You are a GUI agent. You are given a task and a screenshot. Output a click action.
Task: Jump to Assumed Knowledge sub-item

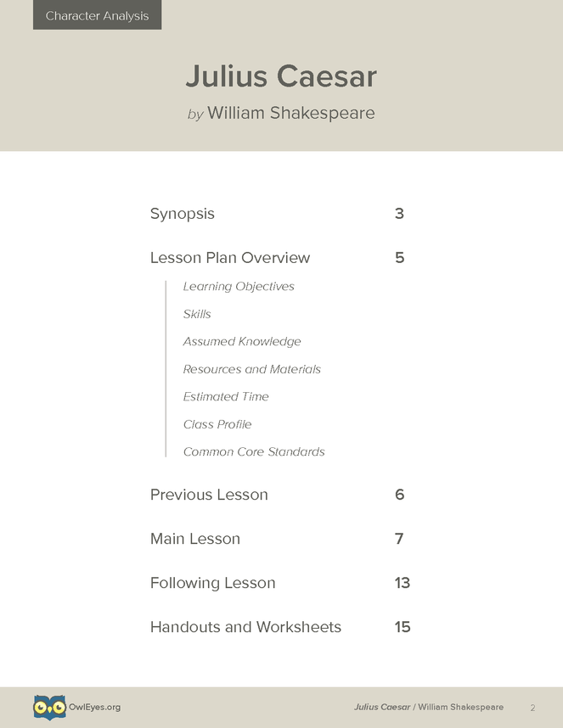click(242, 342)
